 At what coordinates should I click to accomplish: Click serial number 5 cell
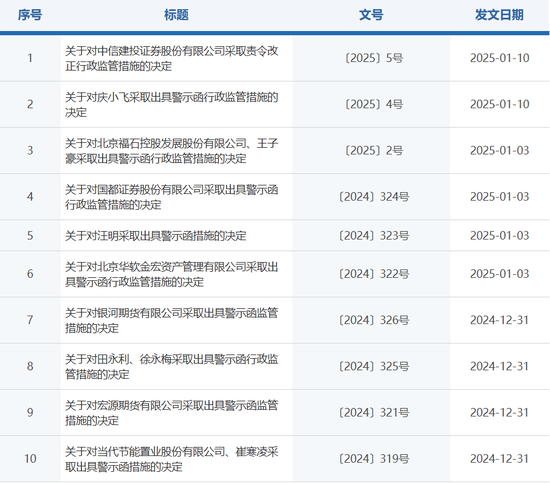coord(30,236)
